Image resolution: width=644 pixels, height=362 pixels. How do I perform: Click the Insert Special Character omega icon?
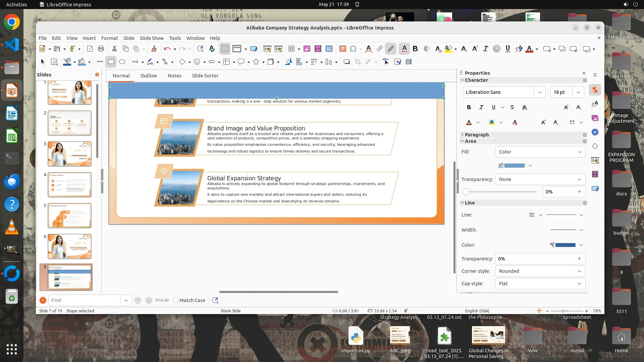pos(353,49)
